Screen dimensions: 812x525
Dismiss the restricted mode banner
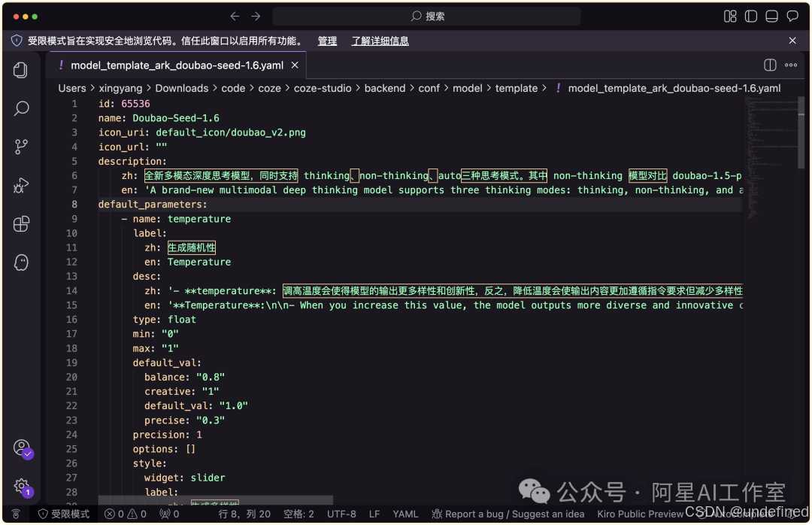792,41
